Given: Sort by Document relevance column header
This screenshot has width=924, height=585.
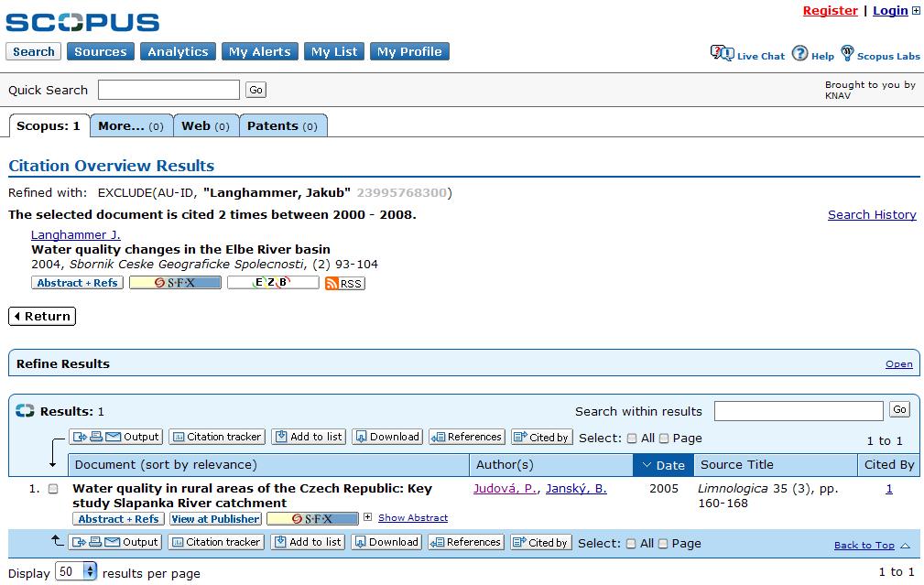Looking at the screenshot, I should tap(268, 465).
